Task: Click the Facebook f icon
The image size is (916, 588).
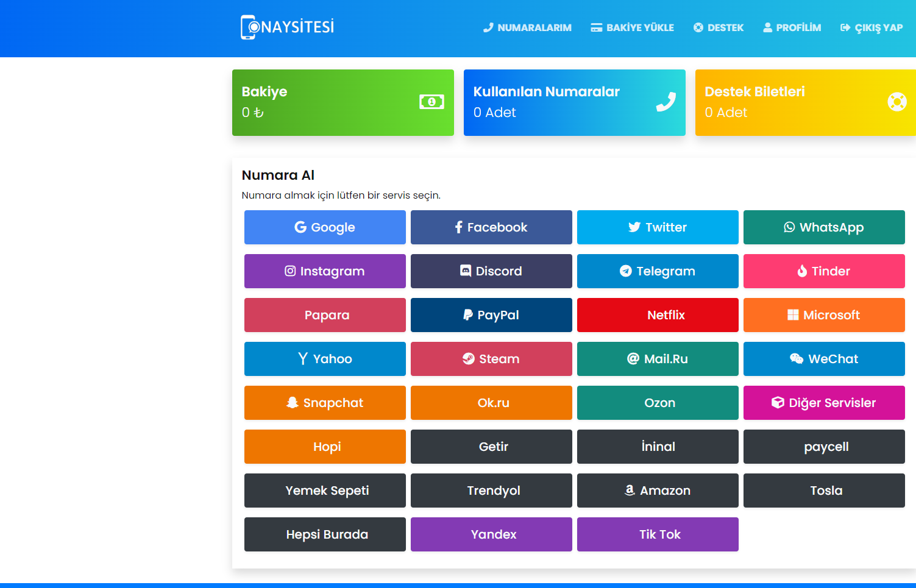Action: tap(459, 227)
